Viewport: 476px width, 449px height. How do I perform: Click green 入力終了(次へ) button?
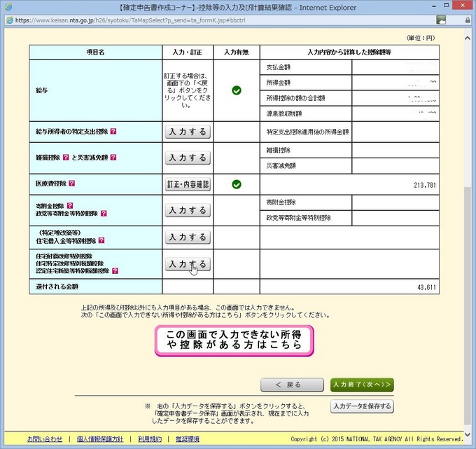tap(361, 385)
